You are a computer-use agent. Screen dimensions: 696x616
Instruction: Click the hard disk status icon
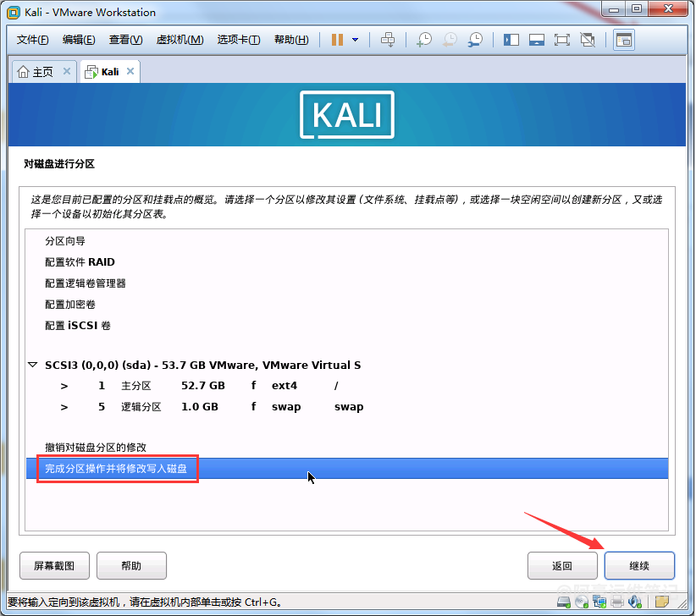point(561,602)
